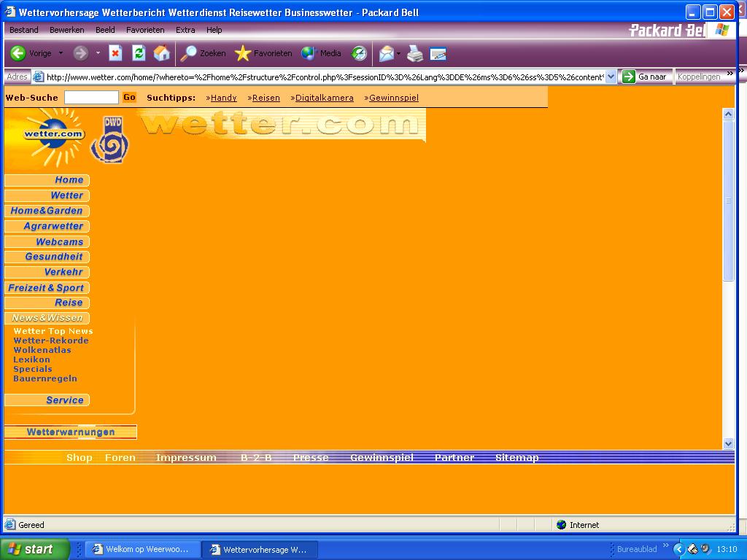Click the DWD spiral logo
747x560 pixels.
(111, 141)
